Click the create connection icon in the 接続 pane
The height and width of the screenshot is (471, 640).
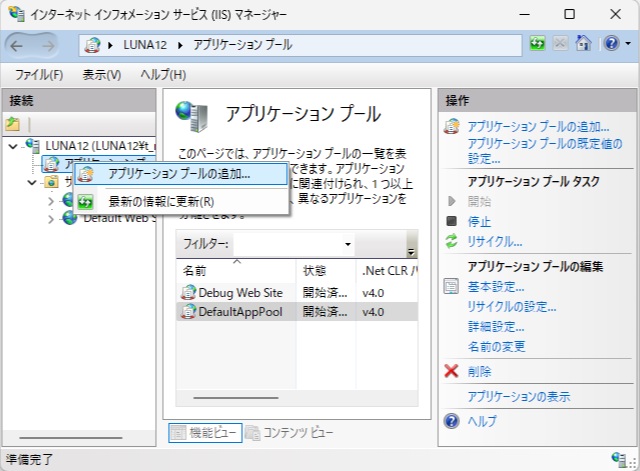click(x=13, y=124)
